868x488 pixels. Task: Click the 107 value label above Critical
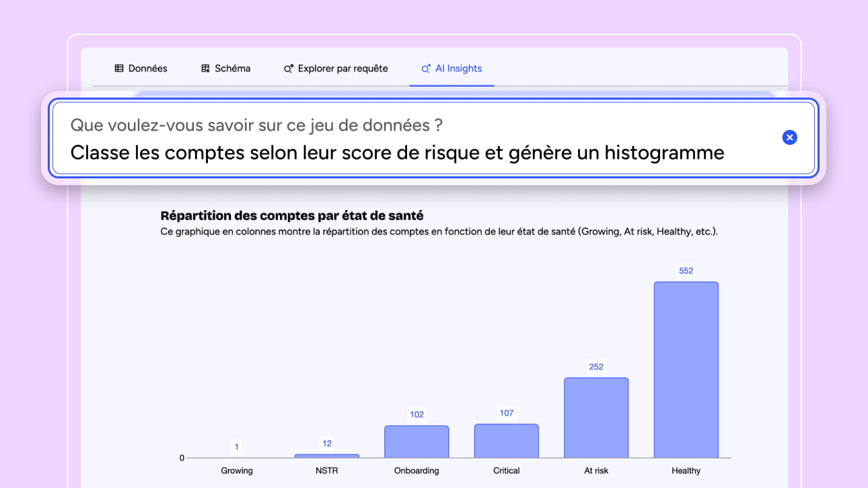pos(506,413)
